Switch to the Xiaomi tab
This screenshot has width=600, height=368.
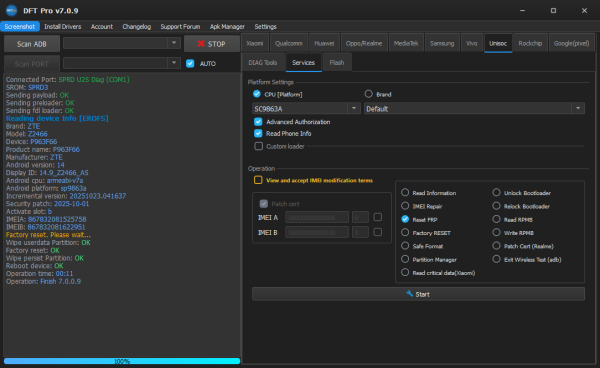[x=255, y=43]
